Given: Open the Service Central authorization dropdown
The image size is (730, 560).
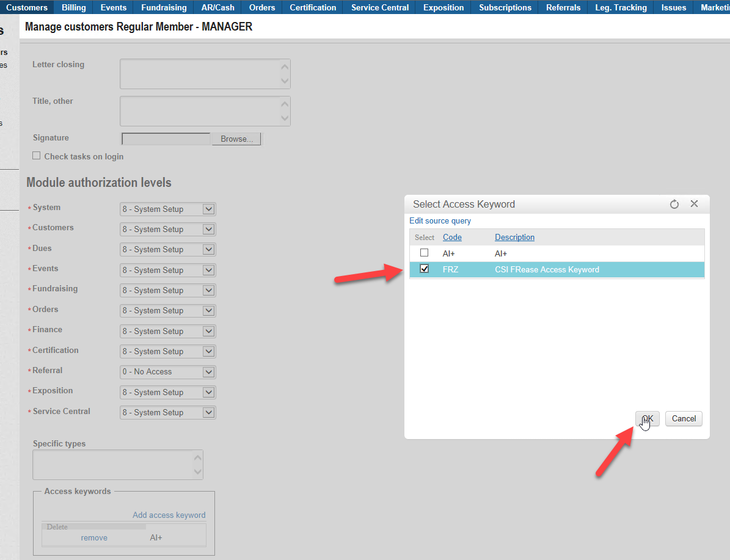Looking at the screenshot, I should click(208, 413).
